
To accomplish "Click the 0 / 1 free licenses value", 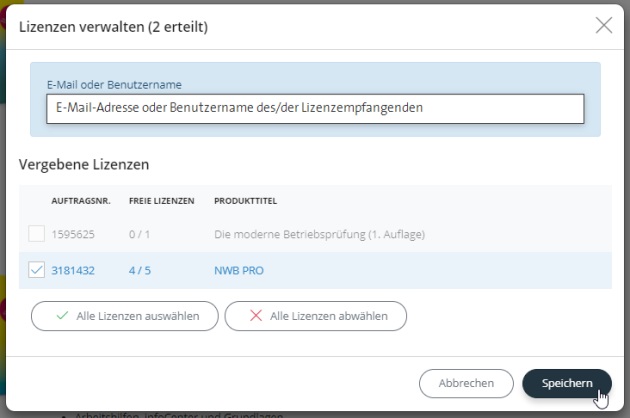I will pos(143,234).
